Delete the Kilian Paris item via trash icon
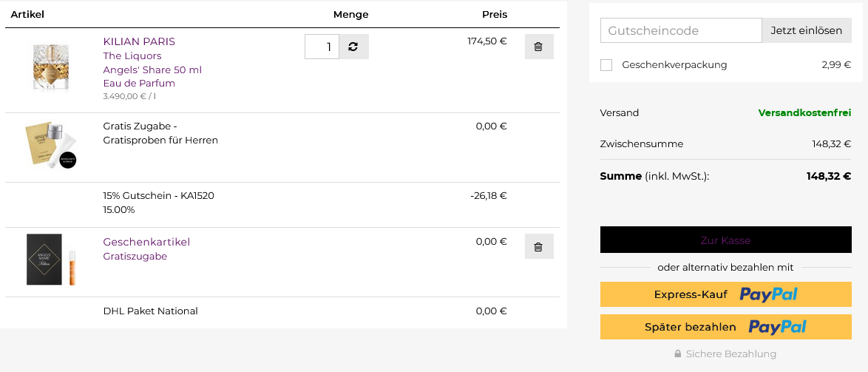Image resolution: width=868 pixels, height=372 pixels. [x=538, y=47]
